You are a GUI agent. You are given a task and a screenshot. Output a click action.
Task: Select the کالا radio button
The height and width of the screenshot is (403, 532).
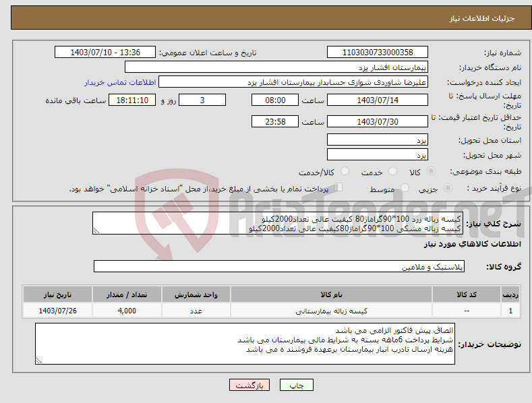click(x=431, y=171)
